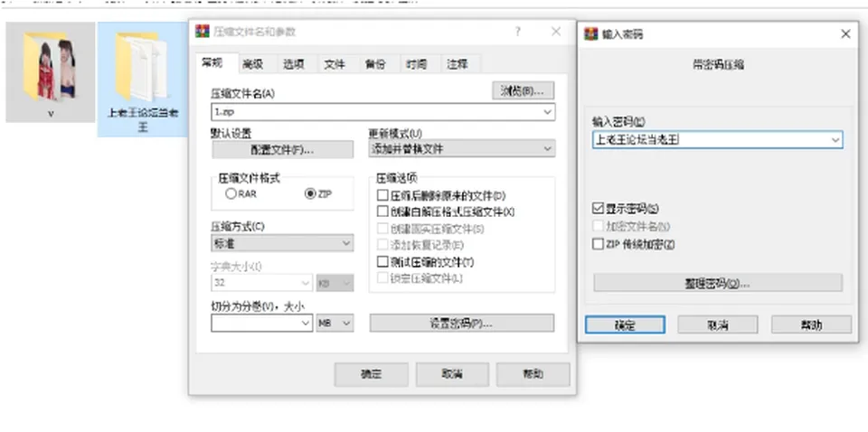Switch to the 高级 tab

[253, 64]
